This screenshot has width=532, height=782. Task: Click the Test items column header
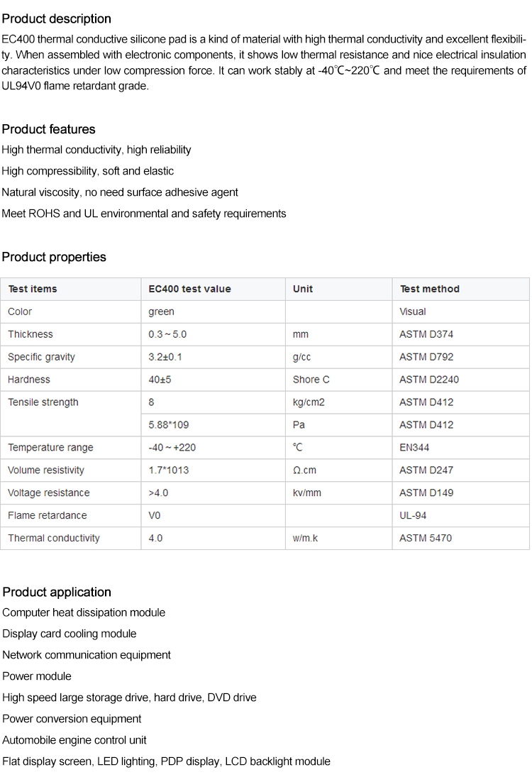(x=33, y=289)
